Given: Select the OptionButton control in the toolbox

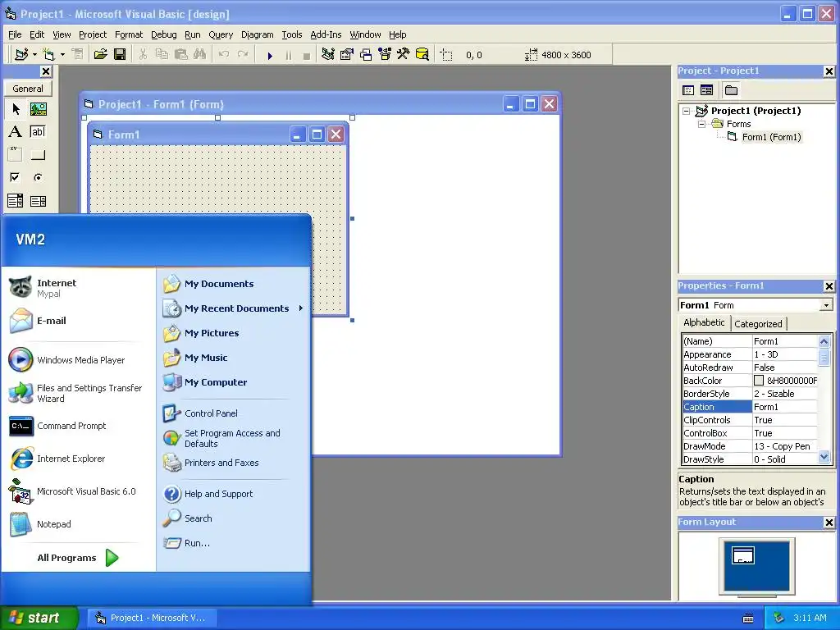Looking at the screenshot, I should pos(38,177).
